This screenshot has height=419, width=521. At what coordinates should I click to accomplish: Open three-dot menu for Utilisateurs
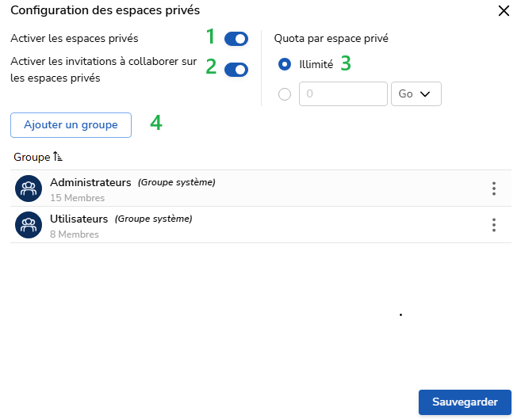tap(494, 225)
